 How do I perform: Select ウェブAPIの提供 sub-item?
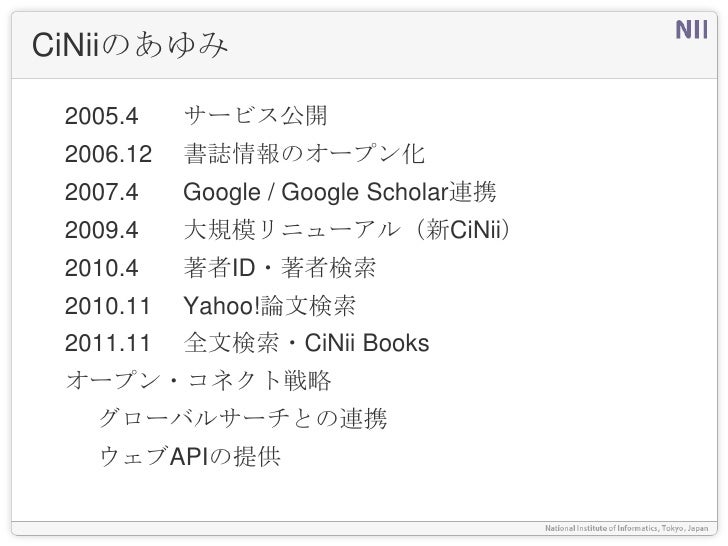[190, 456]
